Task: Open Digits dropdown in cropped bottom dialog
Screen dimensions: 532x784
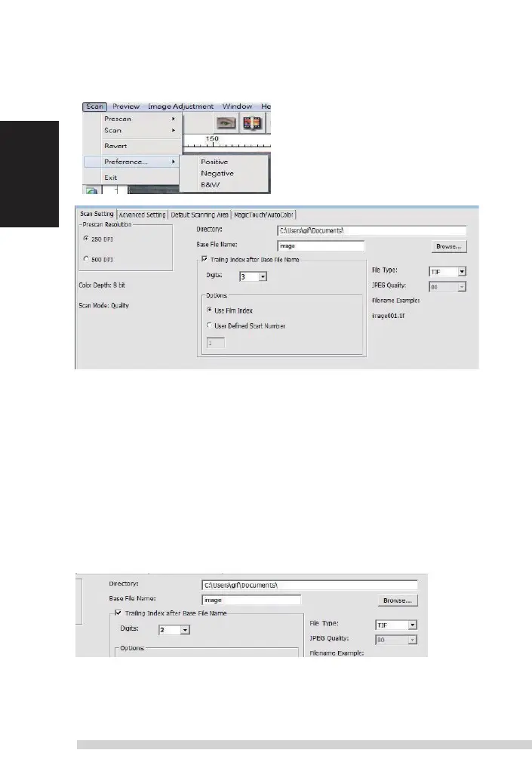Action: (185, 630)
